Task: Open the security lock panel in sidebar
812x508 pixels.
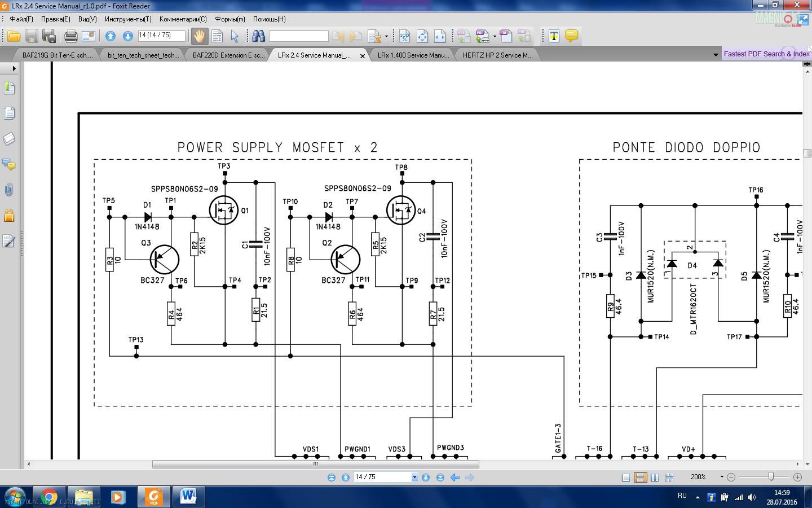Action: (9, 216)
